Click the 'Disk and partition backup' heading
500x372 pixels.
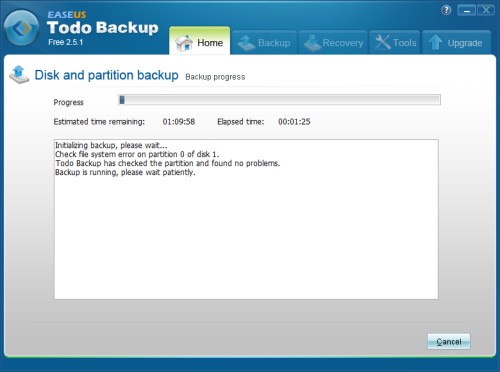[x=106, y=75]
